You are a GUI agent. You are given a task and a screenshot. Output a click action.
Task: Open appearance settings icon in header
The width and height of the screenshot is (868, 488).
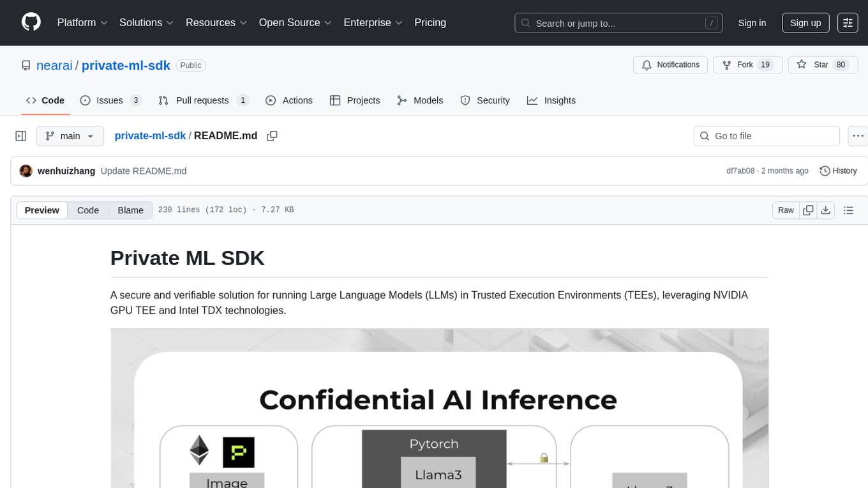pos(848,23)
